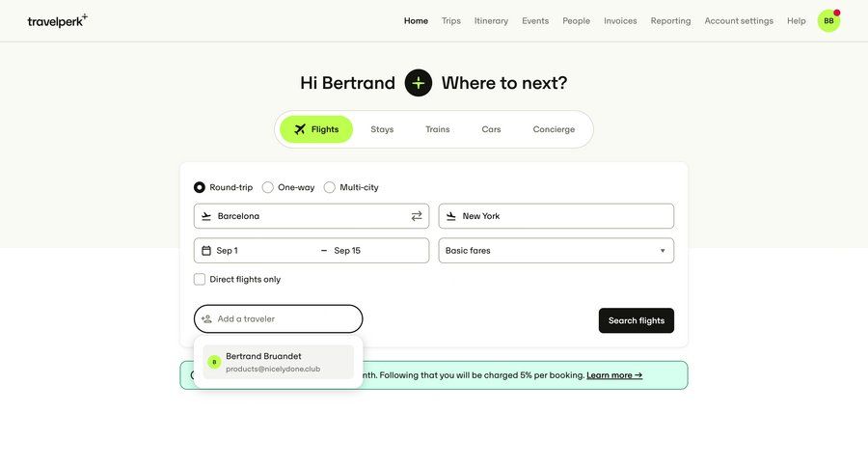This screenshot has height=467, width=868.
Task: Click the add-traveler person icon
Action: click(x=206, y=319)
